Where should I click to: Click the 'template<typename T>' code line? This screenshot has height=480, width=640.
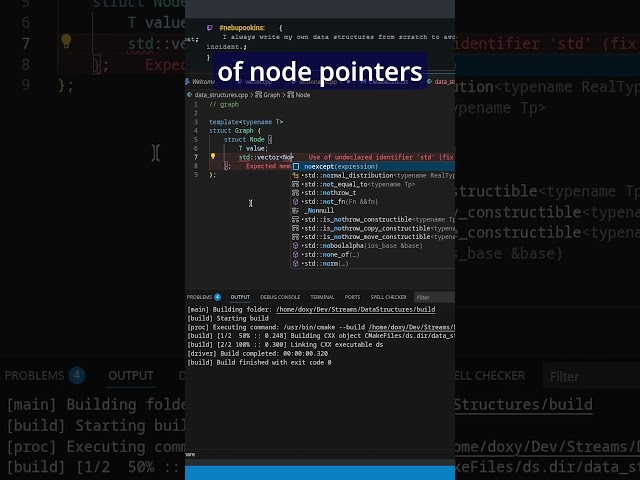click(x=246, y=122)
